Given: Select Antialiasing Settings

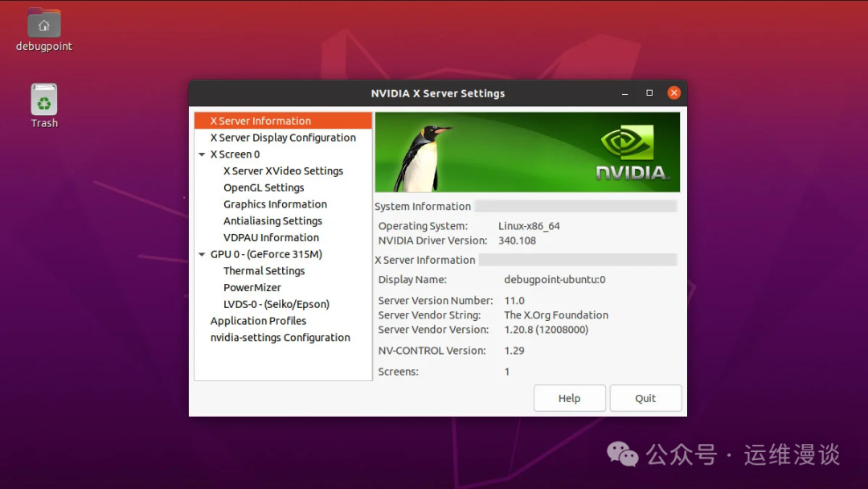Looking at the screenshot, I should tap(273, 220).
